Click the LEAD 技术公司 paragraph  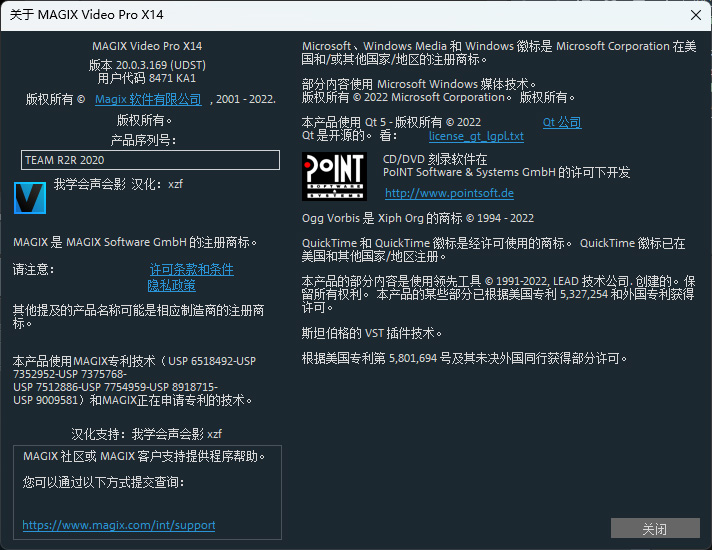[498, 294]
